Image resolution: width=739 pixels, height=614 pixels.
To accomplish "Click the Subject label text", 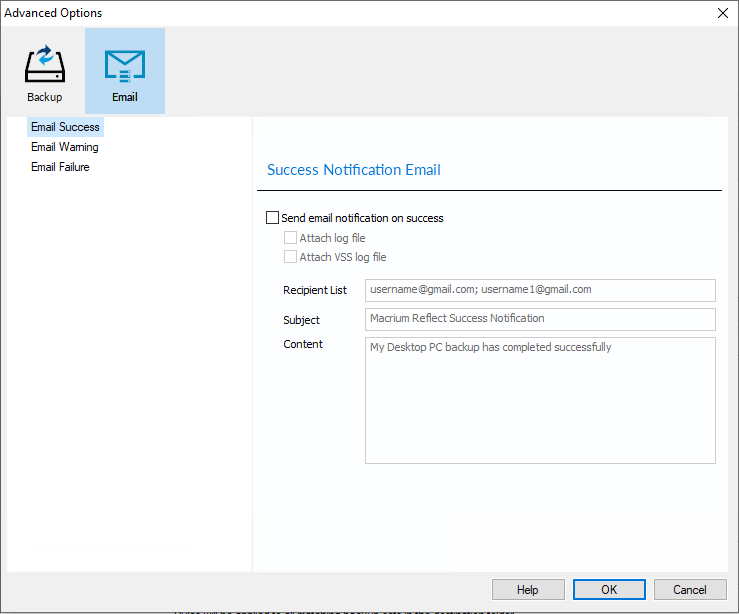I will pos(302,320).
